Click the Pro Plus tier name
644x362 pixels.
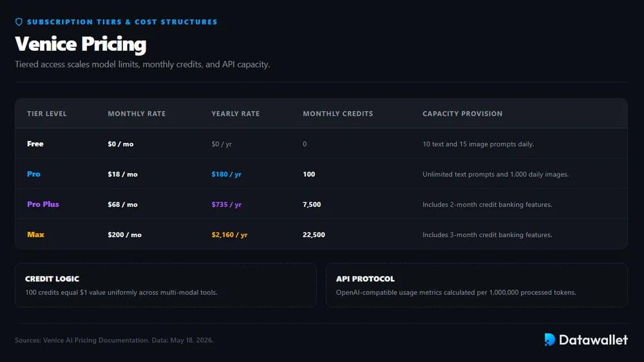coord(43,204)
